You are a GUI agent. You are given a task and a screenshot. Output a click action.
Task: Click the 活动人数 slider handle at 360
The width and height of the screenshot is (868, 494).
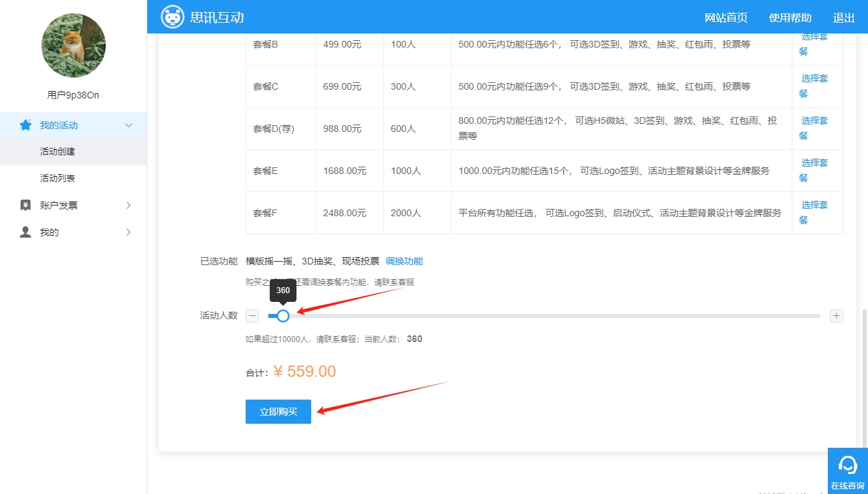click(283, 316)
